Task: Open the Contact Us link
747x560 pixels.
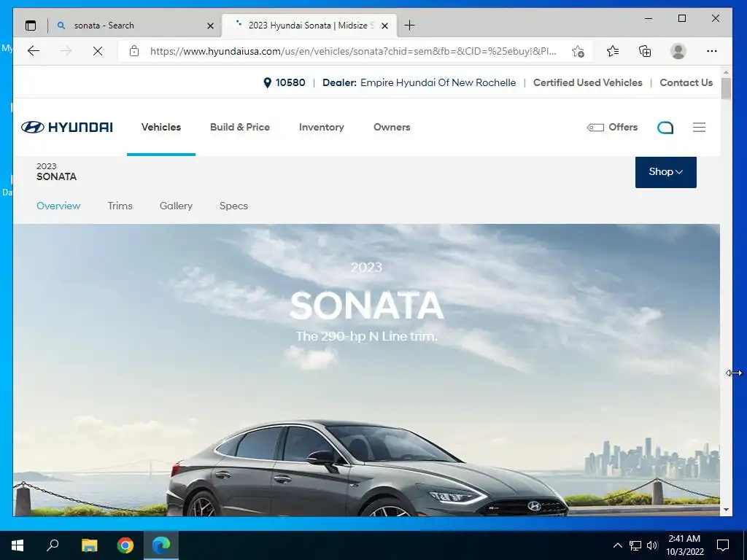Action: pyautogui.click(x=686, y=83)
